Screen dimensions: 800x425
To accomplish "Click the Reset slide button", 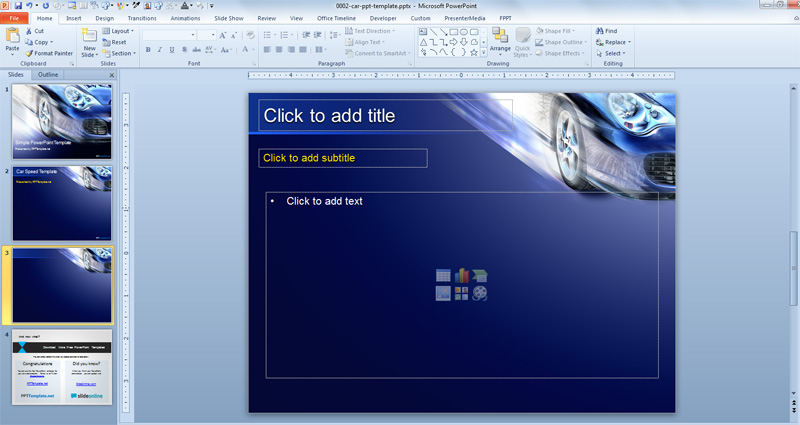I will click(x=117, y=42).
